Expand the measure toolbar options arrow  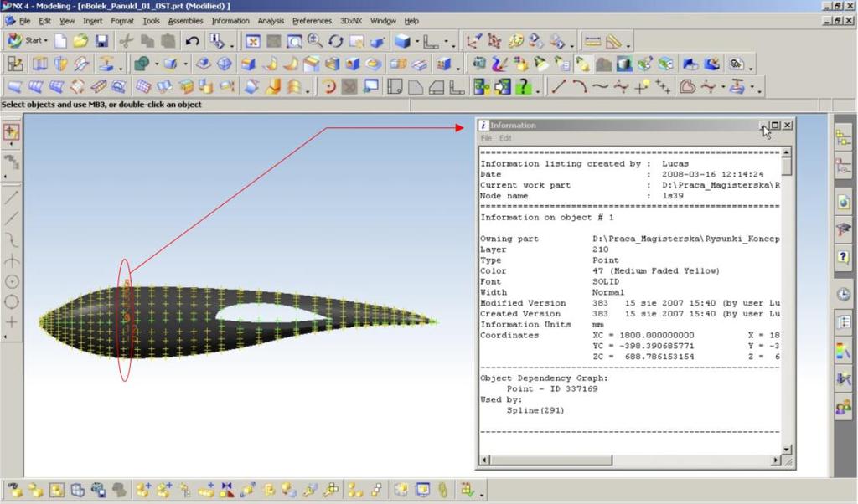click(x=628, y=45)
